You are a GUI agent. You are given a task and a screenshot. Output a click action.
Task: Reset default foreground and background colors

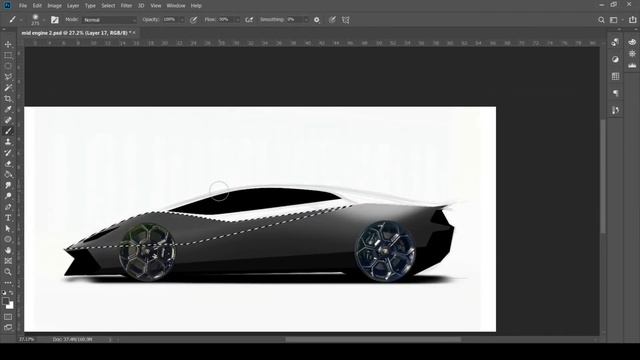point(4,293)
